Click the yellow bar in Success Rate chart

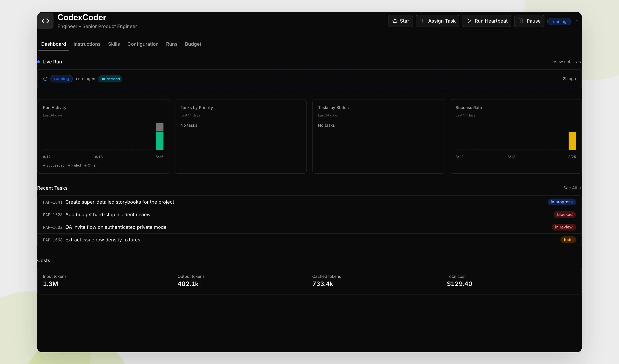(572, 141)
